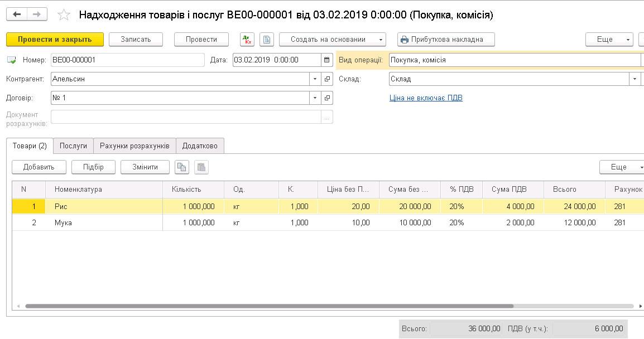Screen dimensions: 644x339
Task: Select 2 000,00 VAT sum cell
Action: click(x=513, y=222)
